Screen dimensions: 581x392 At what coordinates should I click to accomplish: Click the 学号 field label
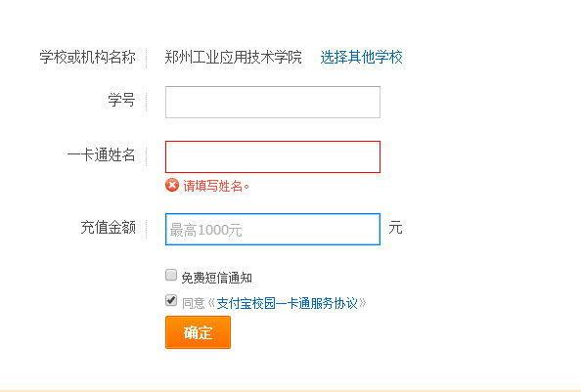click(121, 100)
